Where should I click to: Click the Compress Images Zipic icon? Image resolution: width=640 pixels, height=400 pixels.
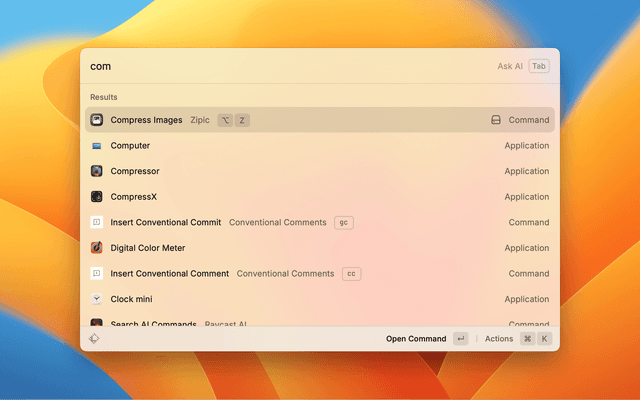click(x=97, y=120)
